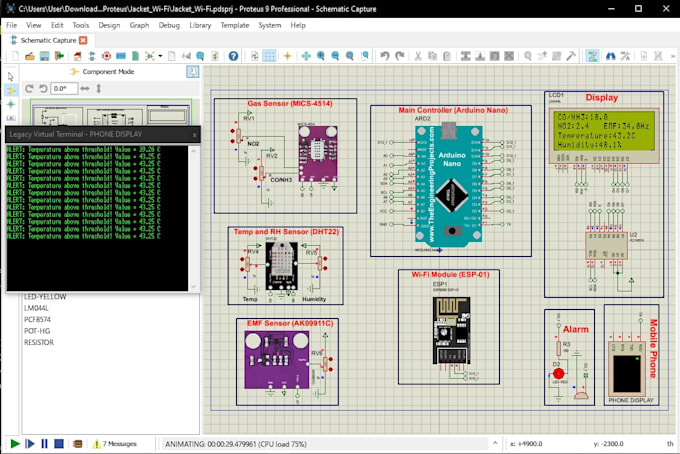Open the property assignment tool icon
The width and height of the screenshot is (680, 454).
pyautogui.click(x=625, y=56)
